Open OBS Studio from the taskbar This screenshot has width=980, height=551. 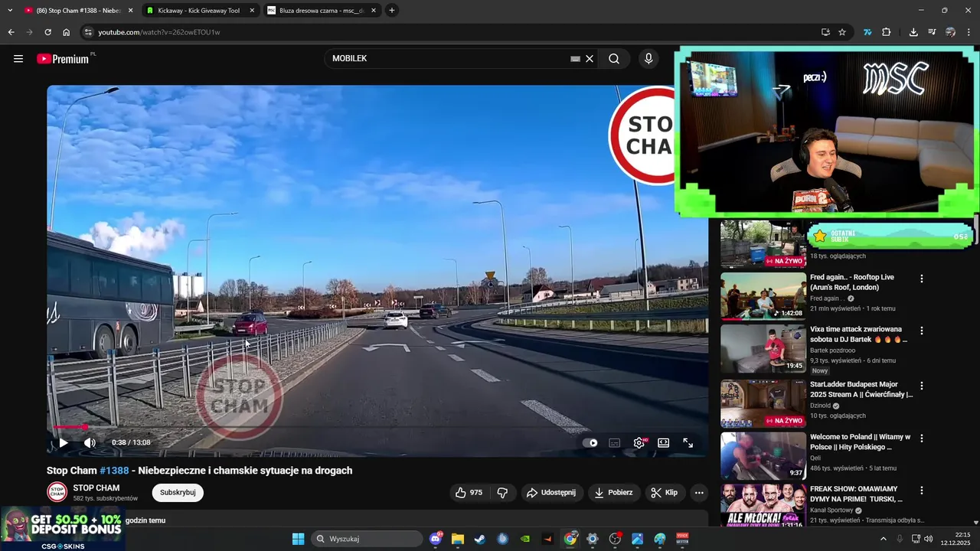[x=615, y=539]
